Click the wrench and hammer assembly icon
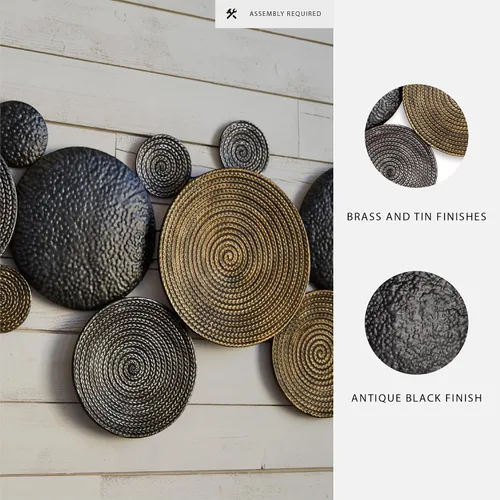The height and width of the screenshot is (500, 500). click(x=231, y=14)
